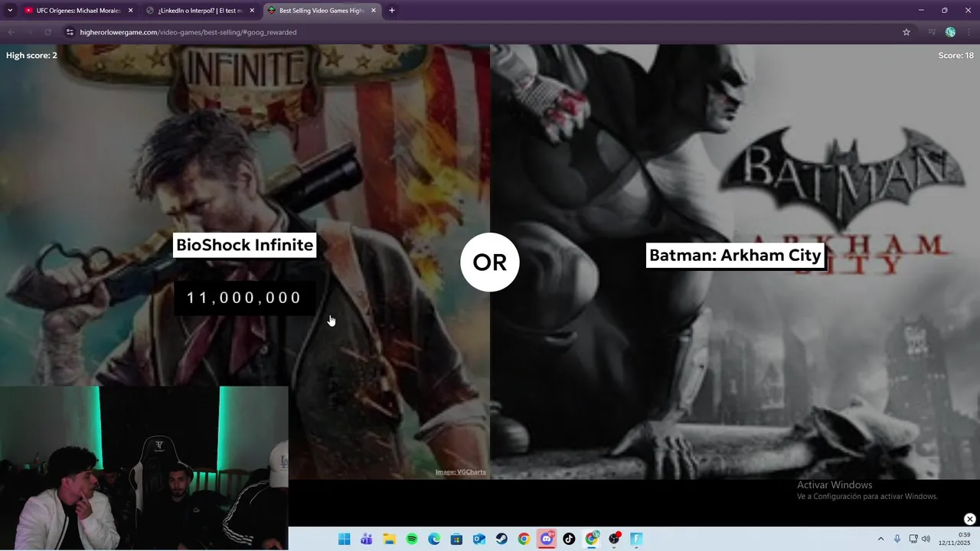Click the Score: 18 counter
Viewport: 980px width, 551px height.
pyautogui.click(x=956, y=55)
